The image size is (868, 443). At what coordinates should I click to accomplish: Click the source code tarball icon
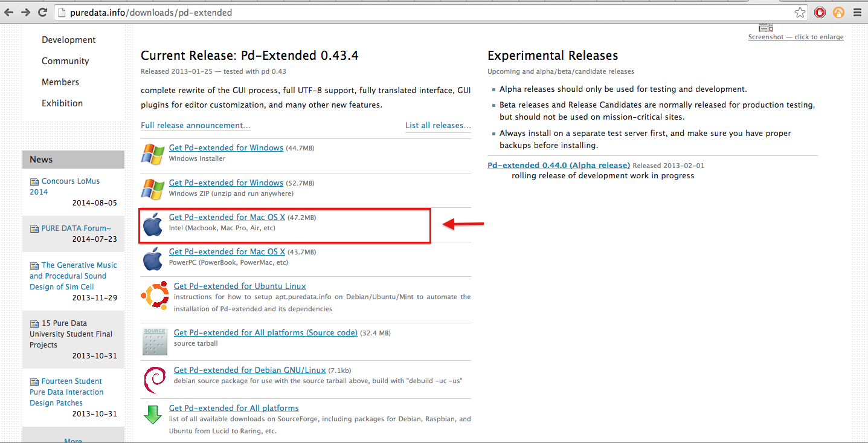(155, 341)
